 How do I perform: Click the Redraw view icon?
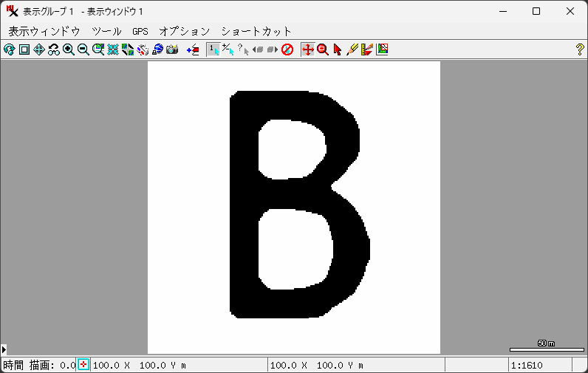10,49
